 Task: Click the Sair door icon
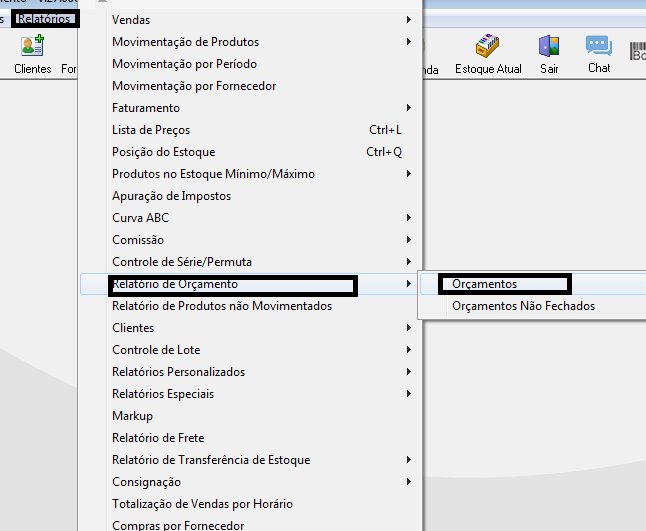tap(549, 46)
